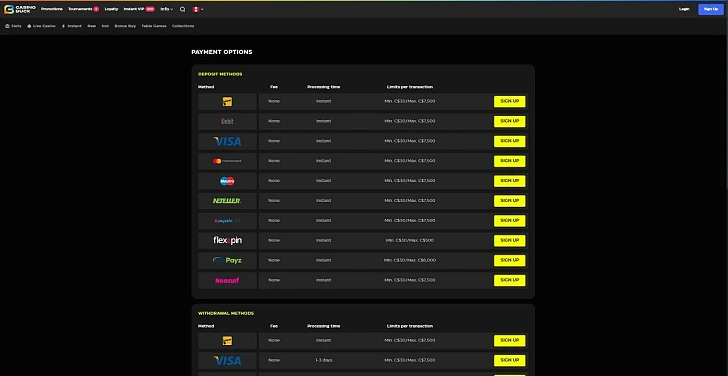Click Sign Up in Neteller deposit row
The width and height of the screenshot is (728, 376).
point(509,201)
